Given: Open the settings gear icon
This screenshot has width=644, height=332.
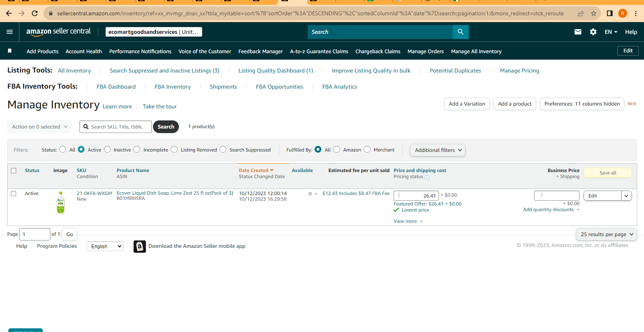Looking at the screenshot, I should [593, 32].
